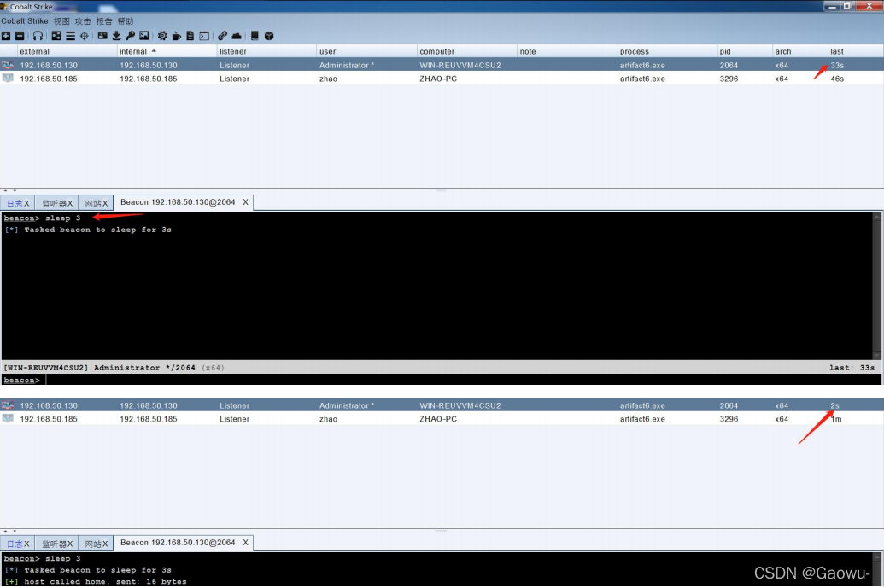884x588 pixels.
Task: Open the Credentials view icon
Action: point(102,36)
